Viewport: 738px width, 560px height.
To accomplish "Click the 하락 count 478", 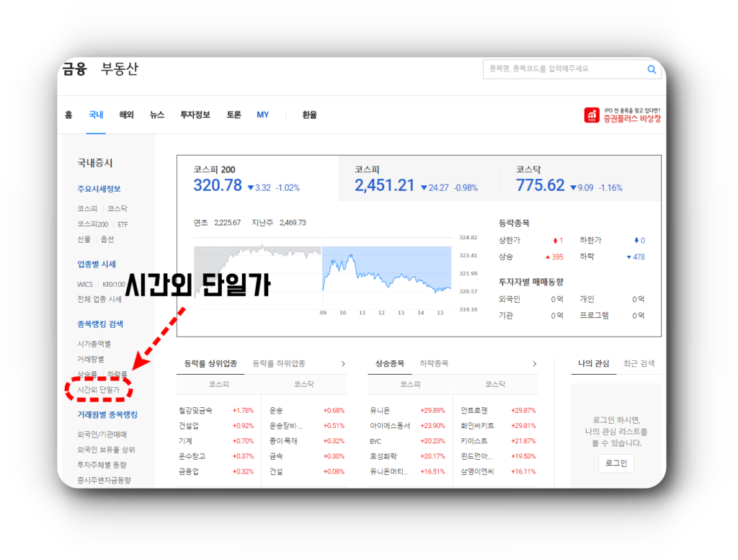I will click(x=636, y=257).
